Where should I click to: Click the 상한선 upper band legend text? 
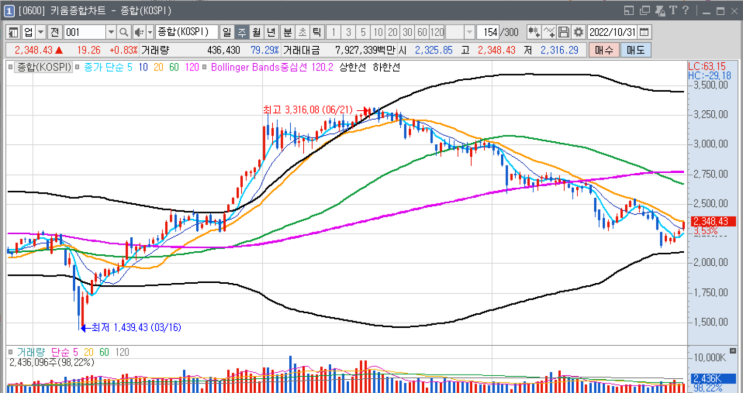[x=353, y=68]
